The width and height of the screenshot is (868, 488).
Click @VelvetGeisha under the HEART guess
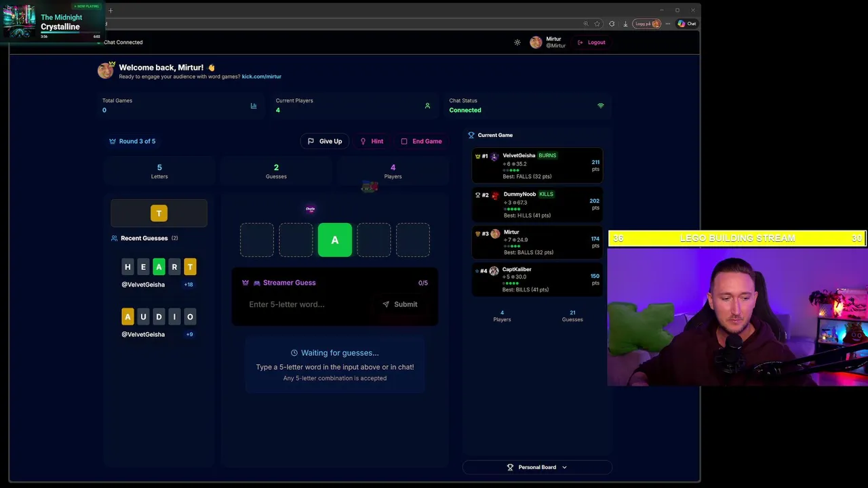coord(143,285)
